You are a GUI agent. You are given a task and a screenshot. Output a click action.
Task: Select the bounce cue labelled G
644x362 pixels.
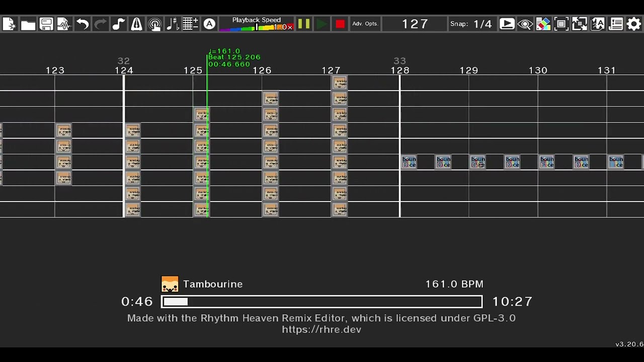[478, 162]
